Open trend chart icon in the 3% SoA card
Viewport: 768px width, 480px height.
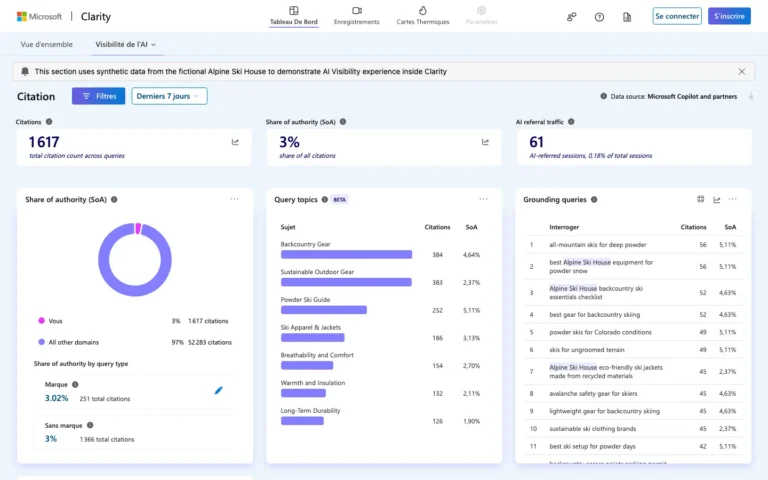pos(485,142)
